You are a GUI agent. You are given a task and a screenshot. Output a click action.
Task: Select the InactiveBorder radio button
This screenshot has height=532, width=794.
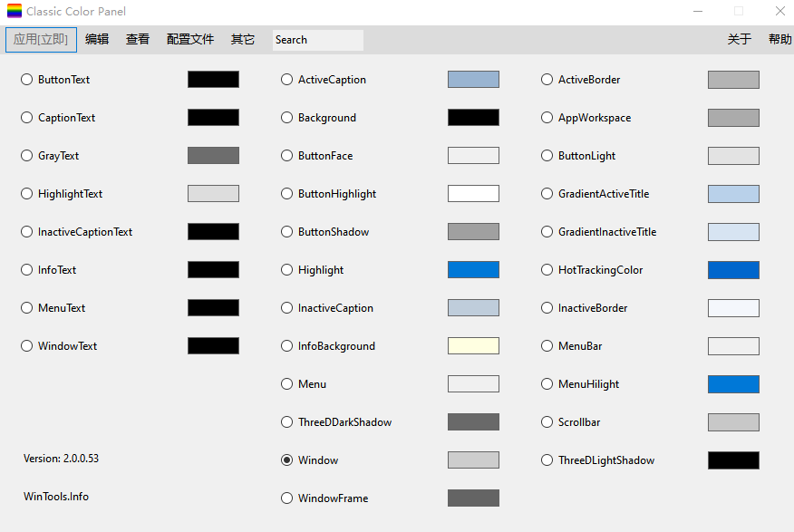click(547, 308)
